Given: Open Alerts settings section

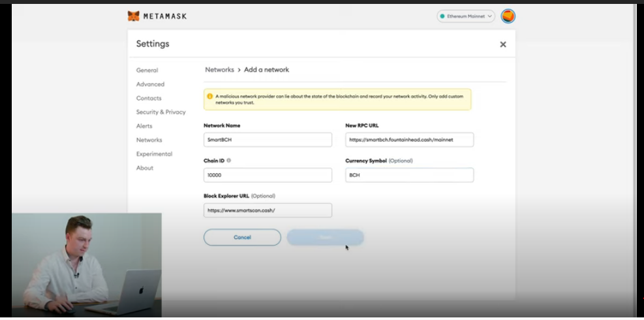Looking at the screenshot, I should click(144, 126).
